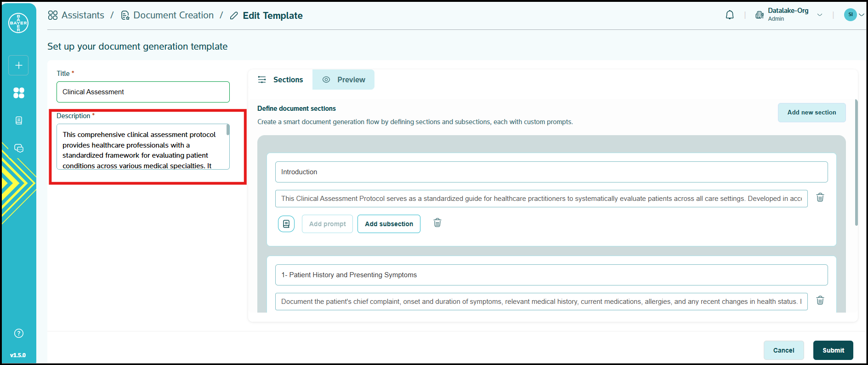Click the Bayer logo in sidebar
Screen dimensions: 868x365
[x=18, y=23]
